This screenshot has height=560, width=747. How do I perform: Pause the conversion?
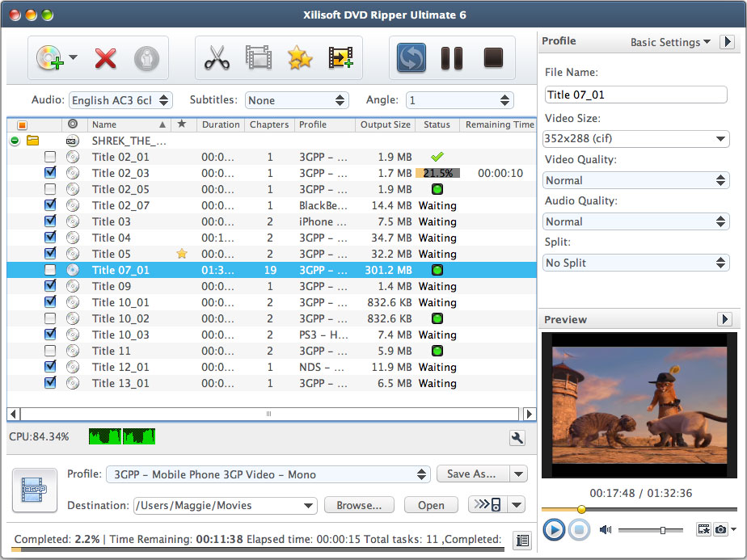coord(452,58)
